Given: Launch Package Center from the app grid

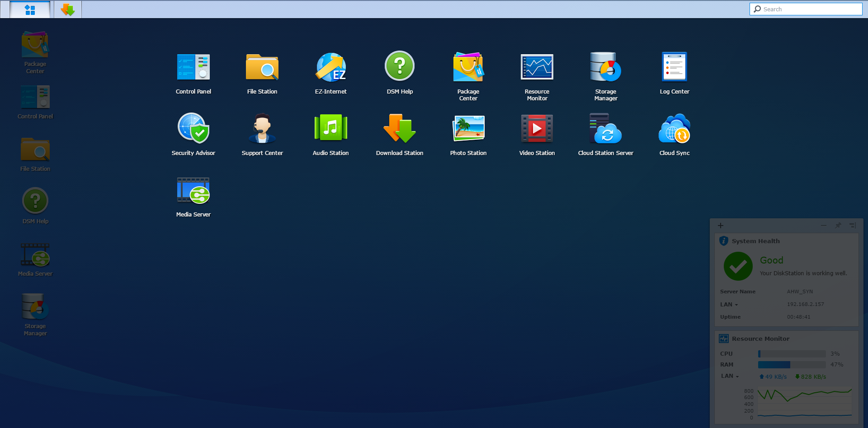Looking at the screenshot, I should (x=468, y=75).
